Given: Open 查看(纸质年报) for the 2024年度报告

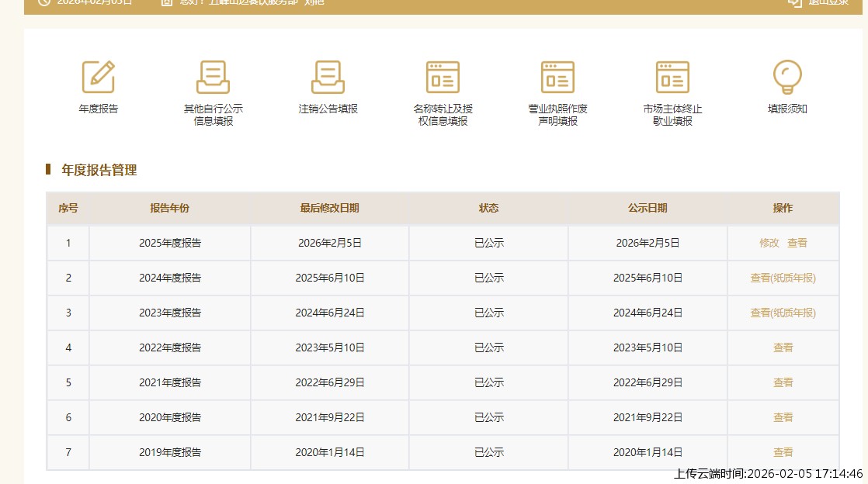Looking at the screenshot, I should click(x=783, y=278).
